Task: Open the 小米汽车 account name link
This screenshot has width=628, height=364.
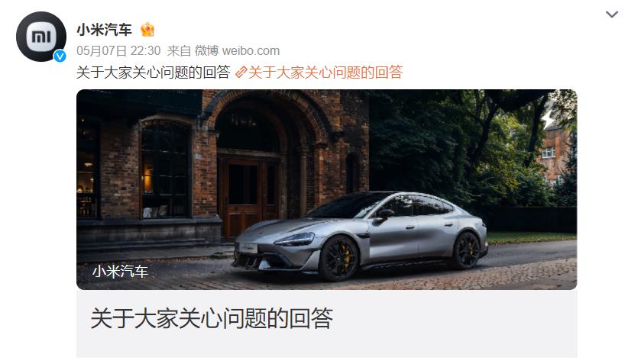Action: point(104,30)
